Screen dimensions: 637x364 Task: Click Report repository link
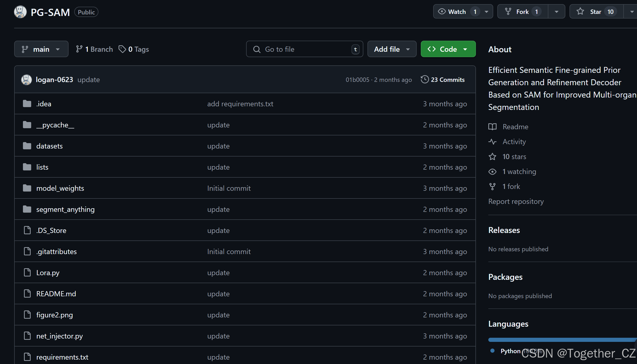tap(516, 201)
